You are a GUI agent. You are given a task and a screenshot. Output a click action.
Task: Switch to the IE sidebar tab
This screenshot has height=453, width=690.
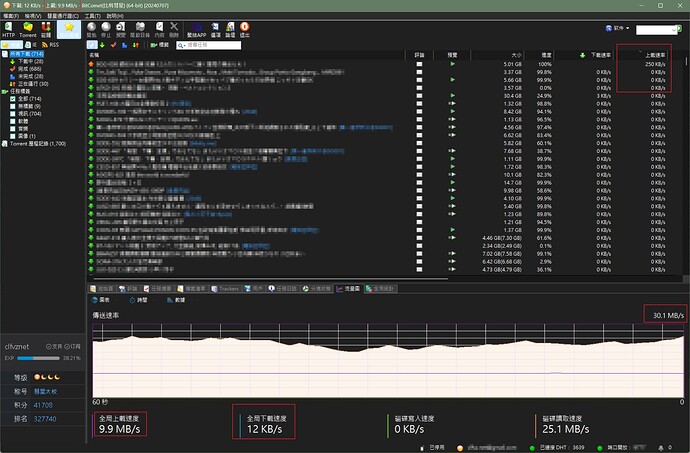pyautogui.click(x=31, y=45)
